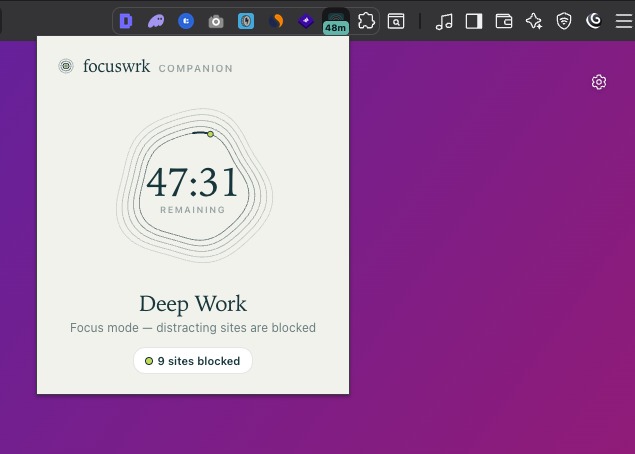Click the search tabs window icon

coord(396,21)
